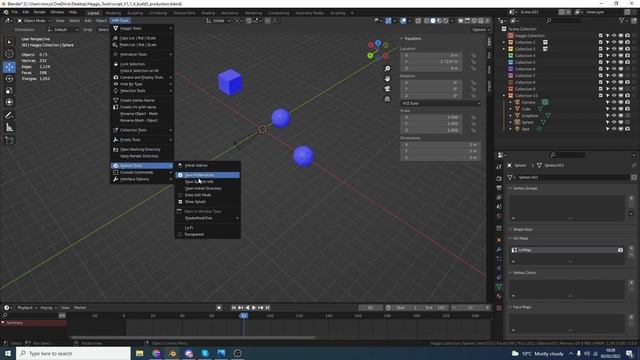Open the File menu
The width and height of the screenshot is (640, 360).
15,12
